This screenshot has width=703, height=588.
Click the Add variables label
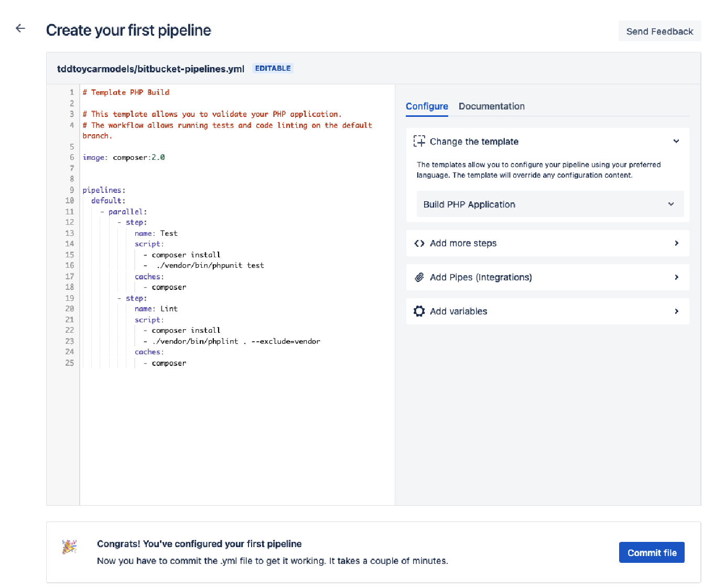point(458,311)
